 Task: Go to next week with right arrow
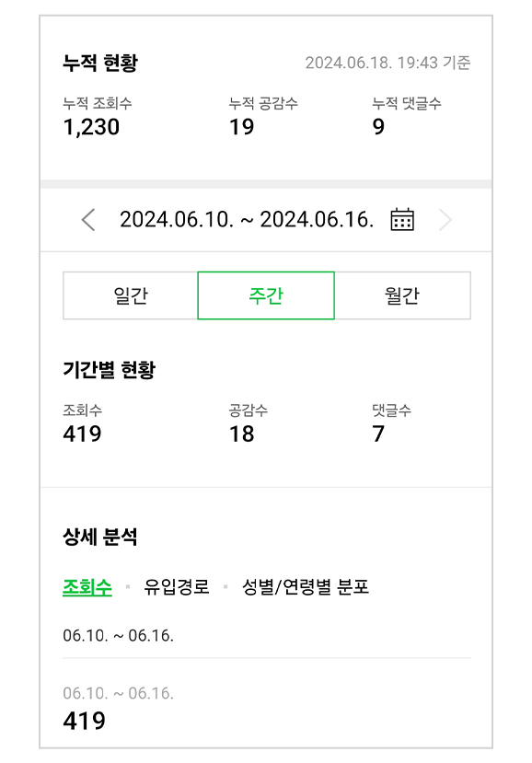(x=445, y=219)
